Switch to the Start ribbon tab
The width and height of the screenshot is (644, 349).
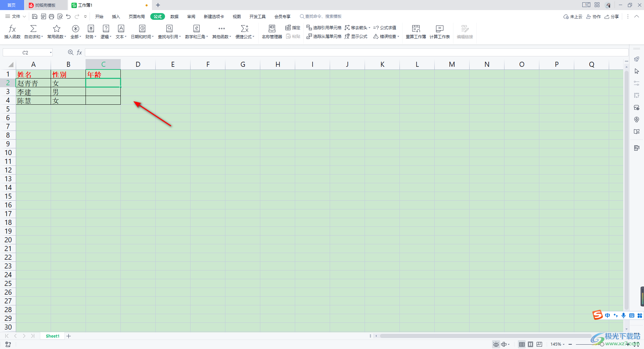99,16
